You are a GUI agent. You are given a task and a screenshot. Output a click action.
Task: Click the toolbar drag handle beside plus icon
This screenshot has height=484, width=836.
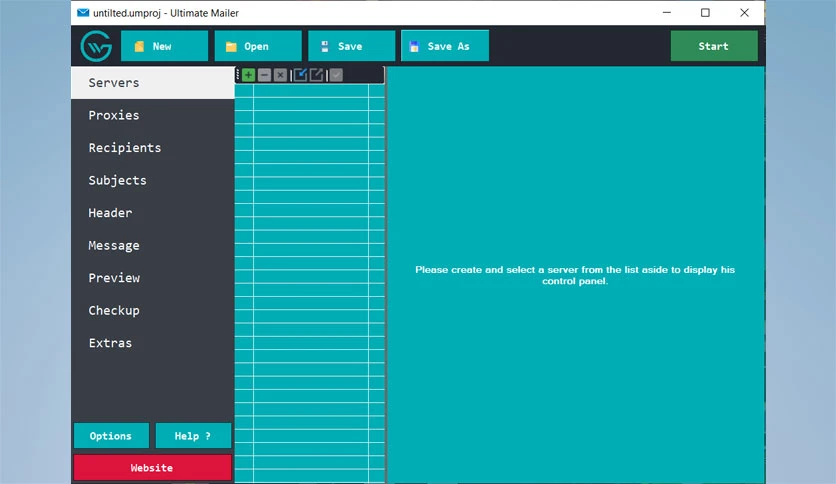pos(238,75)
